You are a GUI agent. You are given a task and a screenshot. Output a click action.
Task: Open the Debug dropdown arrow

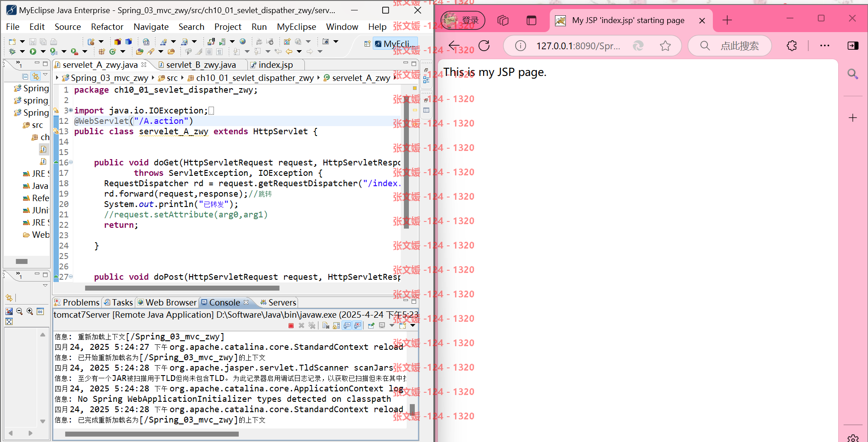22,52
